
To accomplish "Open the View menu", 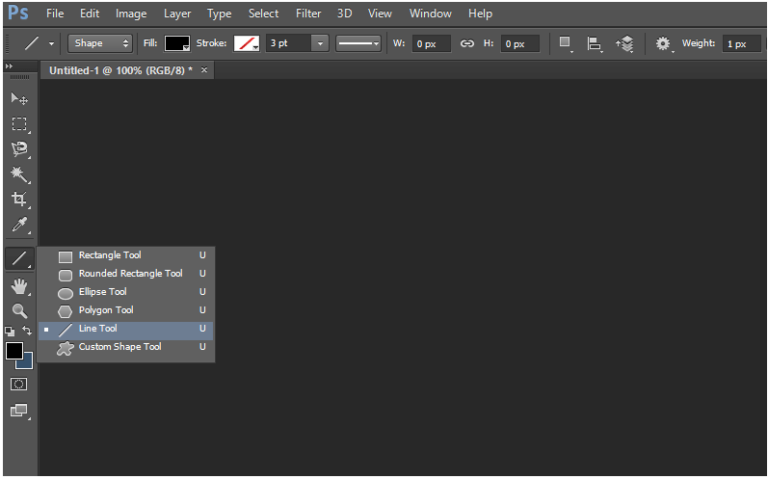I will click(x=380, y=14).
